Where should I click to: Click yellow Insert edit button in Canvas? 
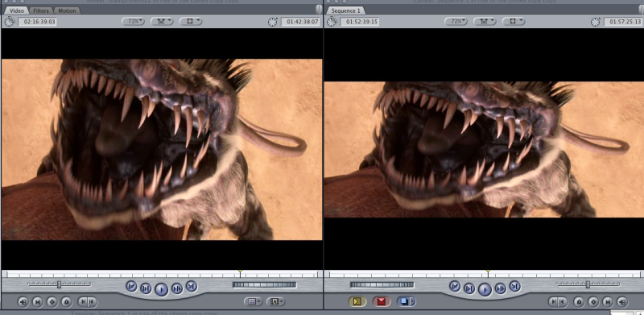pyautogui.click(x=357, y=302)
